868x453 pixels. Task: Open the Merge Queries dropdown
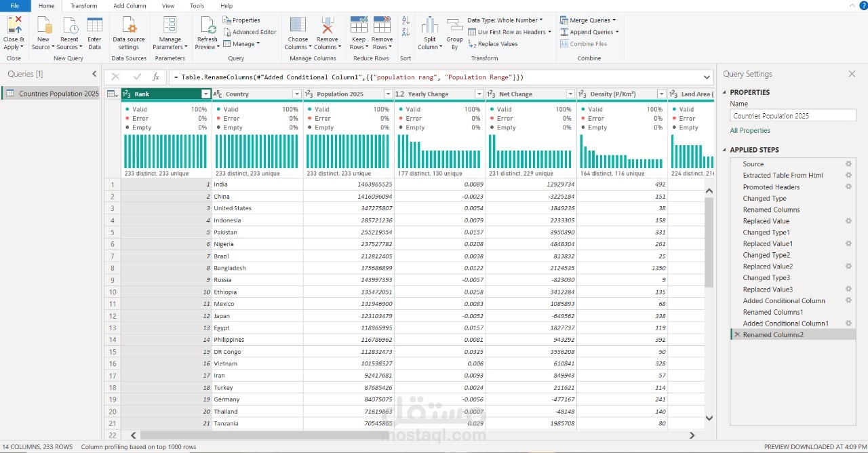point(589,20)
